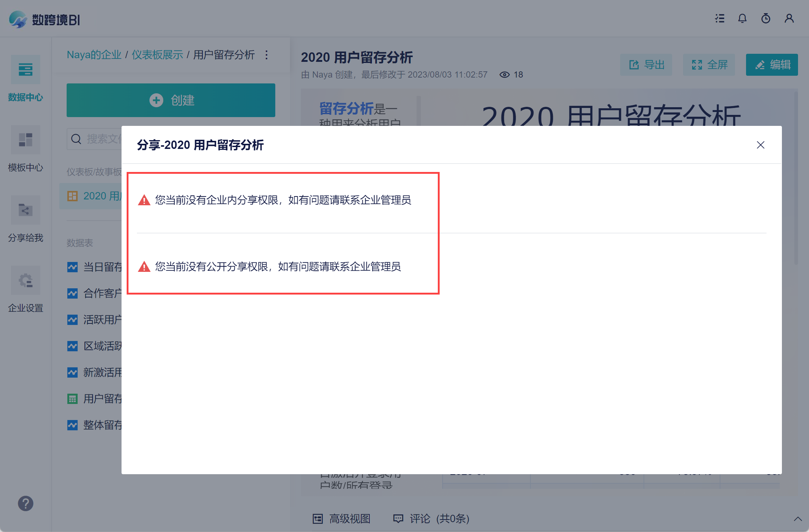Viewport: 809px width, 532px height.
Task: Close the share dialog
Action: pos(760,145)
